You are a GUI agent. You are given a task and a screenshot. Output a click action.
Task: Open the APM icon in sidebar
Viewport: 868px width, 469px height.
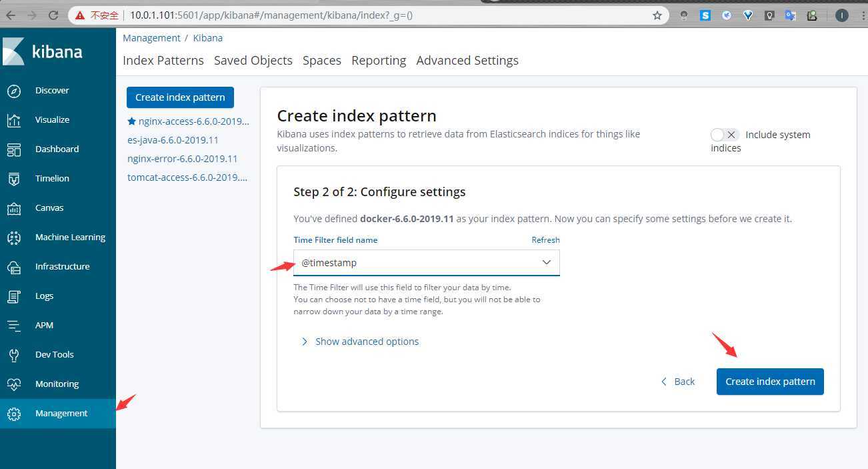click(x=14, y=326)
